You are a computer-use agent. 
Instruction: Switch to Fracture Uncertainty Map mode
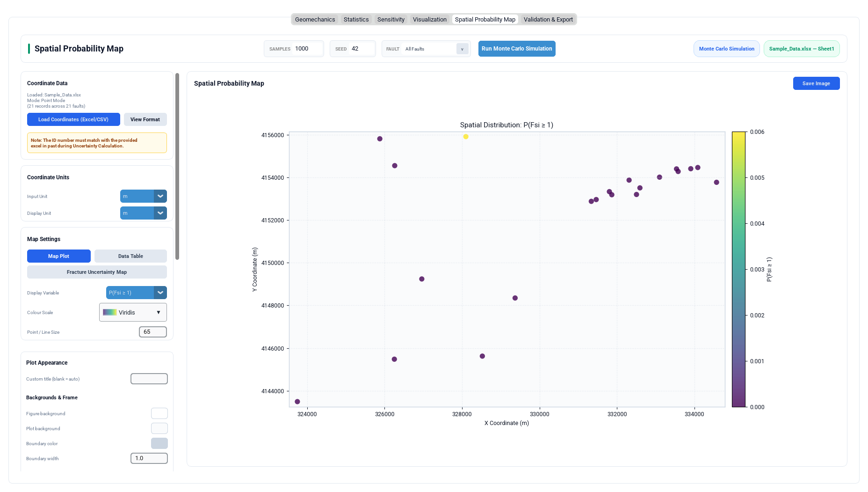[97, 272]
